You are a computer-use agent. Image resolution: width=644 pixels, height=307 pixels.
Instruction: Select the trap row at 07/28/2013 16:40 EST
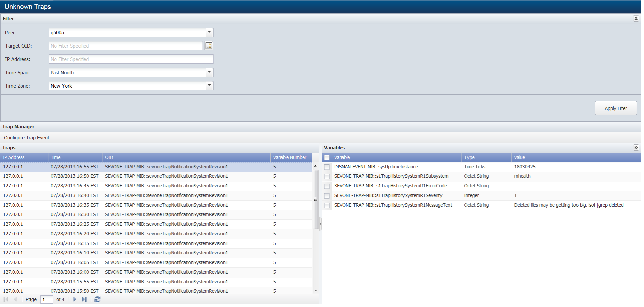pyautogui.click(x=156, y=195)
